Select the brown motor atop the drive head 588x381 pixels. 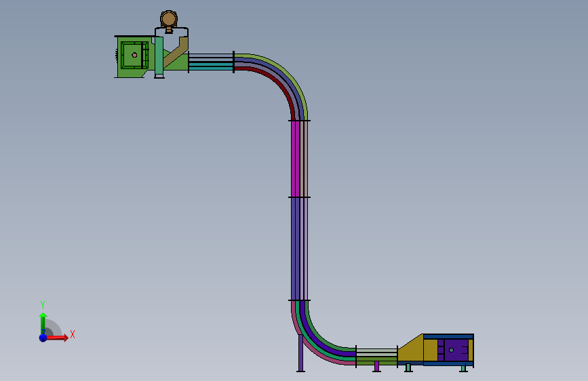(x=169, y=20)
